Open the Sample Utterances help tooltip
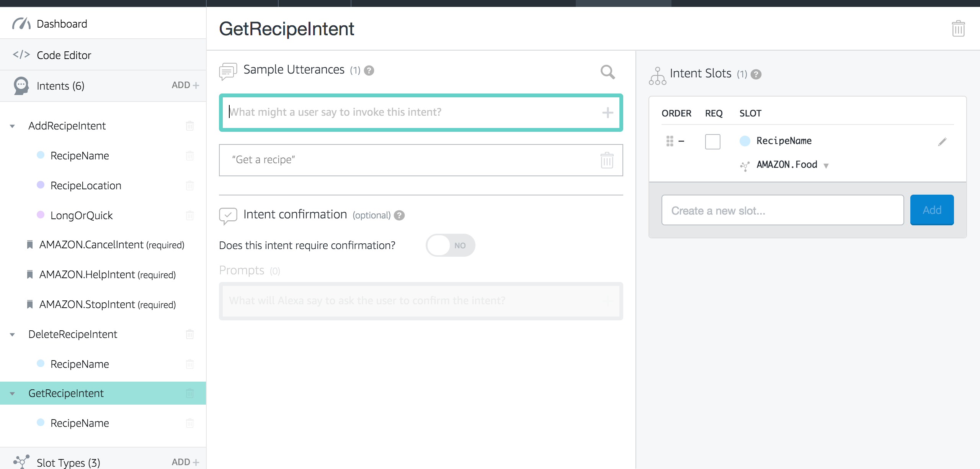The width and height of the screenshot is (980, 469). pyautogui.click(x=369, y=70)
